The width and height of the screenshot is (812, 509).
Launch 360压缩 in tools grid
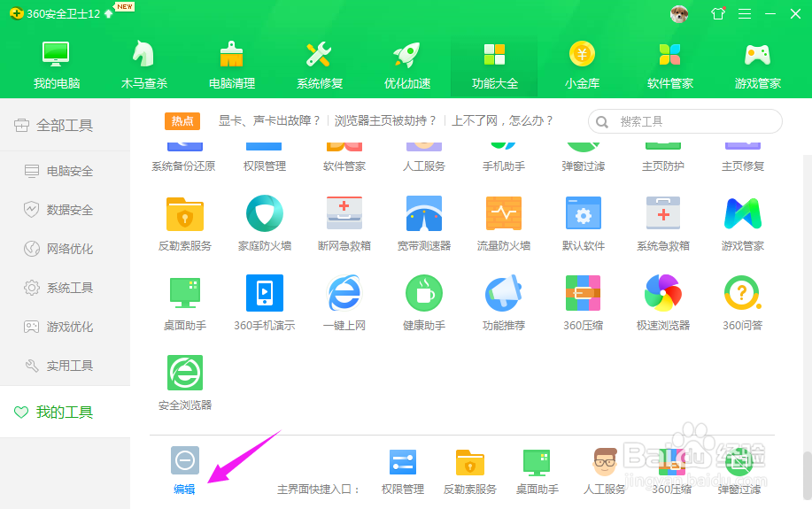[584, 304]
